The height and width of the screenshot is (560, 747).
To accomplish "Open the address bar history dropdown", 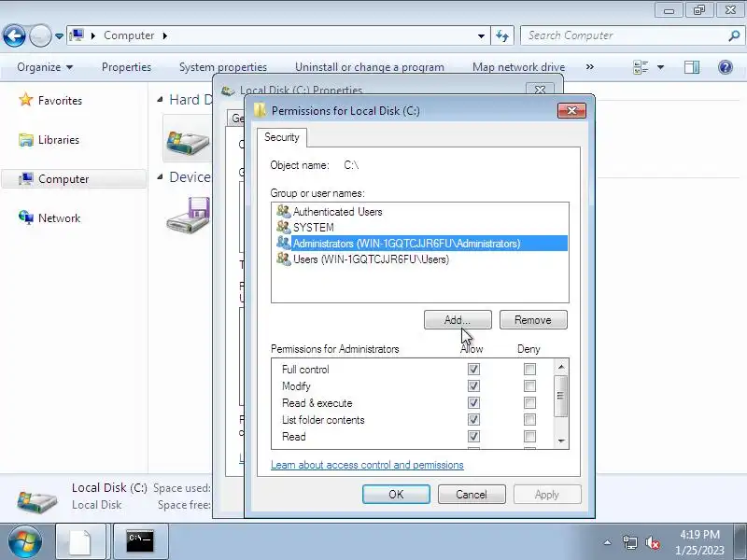I will (481, 36).
